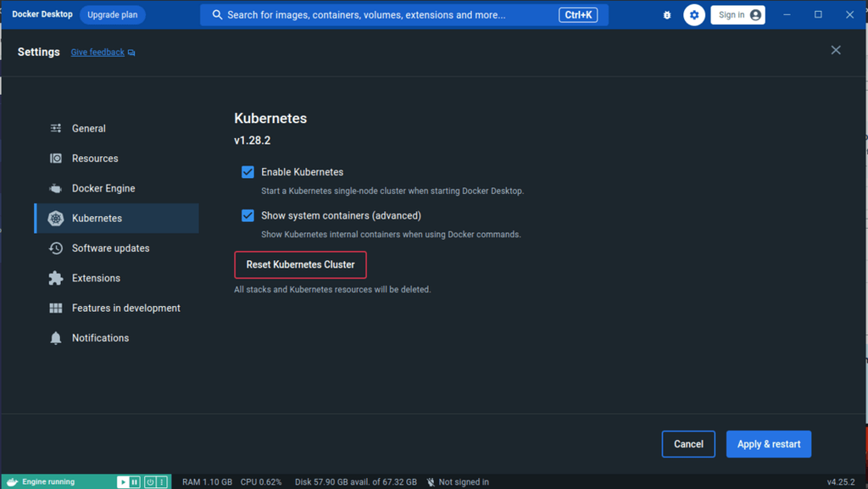
Task: Click the engine power icon
Action: point(150,482)
